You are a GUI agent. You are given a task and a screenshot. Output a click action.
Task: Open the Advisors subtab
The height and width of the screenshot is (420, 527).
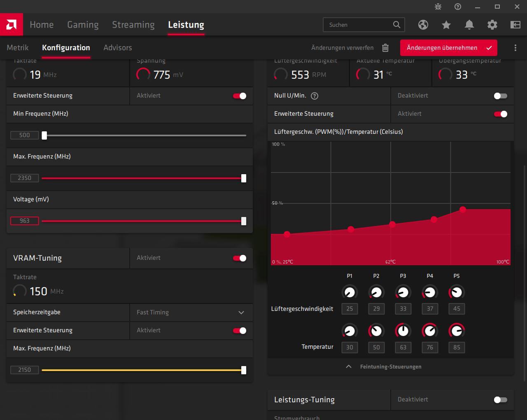pyautogui.click(x=118, y=48)
